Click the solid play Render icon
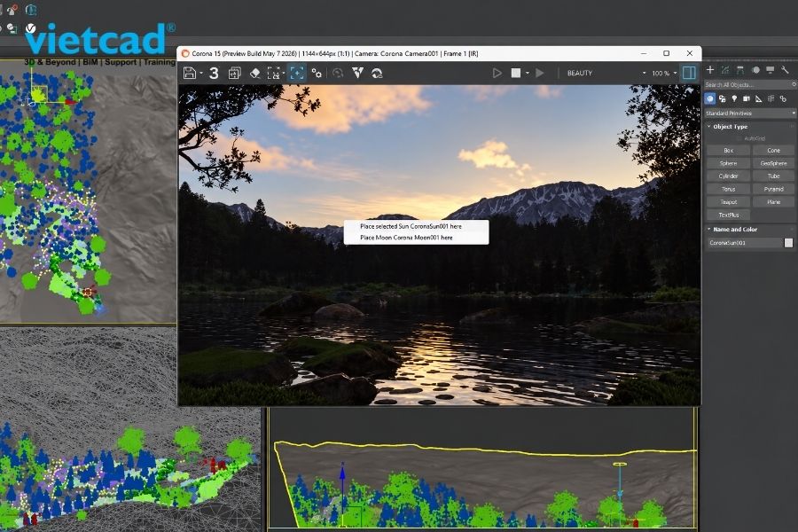 [x=540, y=74]
